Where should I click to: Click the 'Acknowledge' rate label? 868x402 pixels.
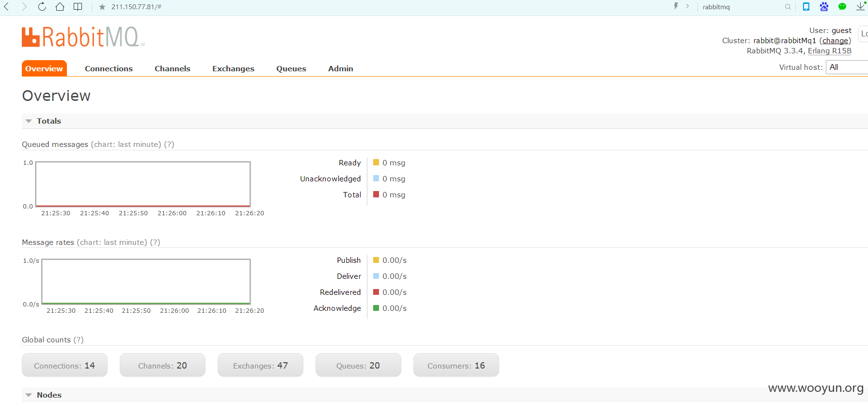coord(337,308)
